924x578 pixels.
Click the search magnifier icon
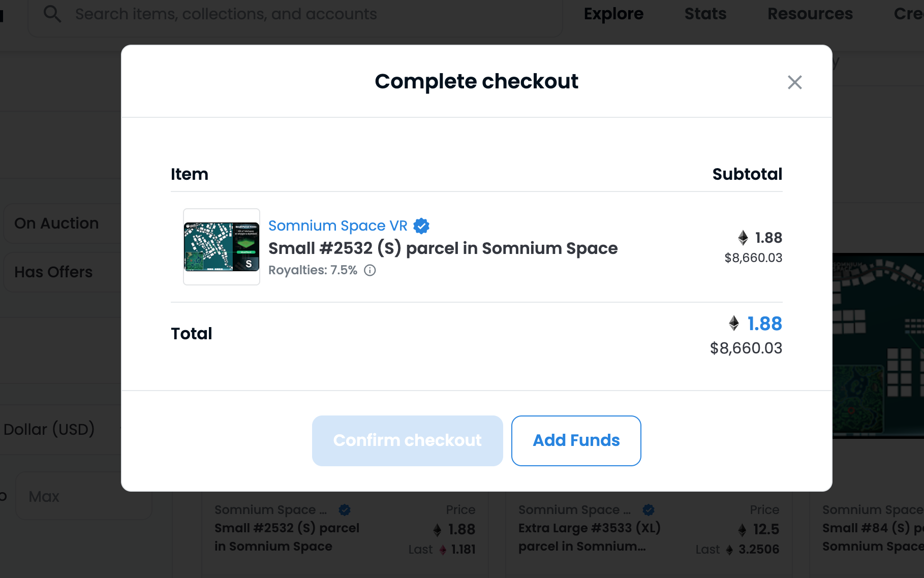coord(52,14)
